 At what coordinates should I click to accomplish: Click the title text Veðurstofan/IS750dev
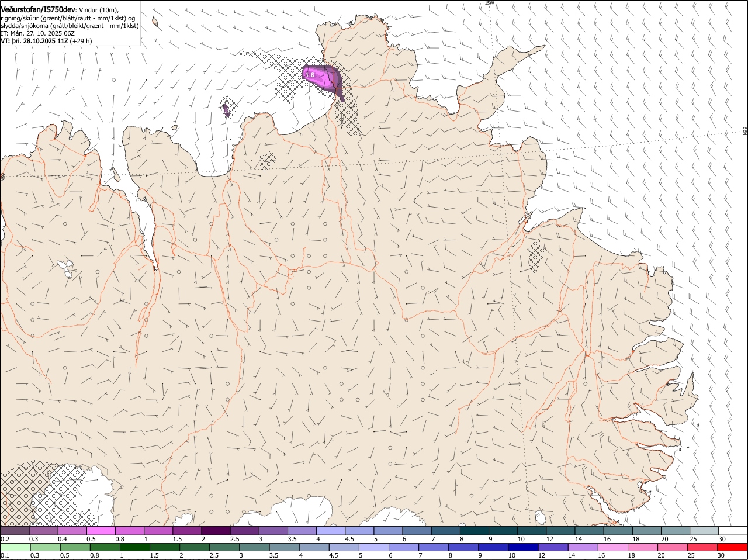(x=38, y=10)
